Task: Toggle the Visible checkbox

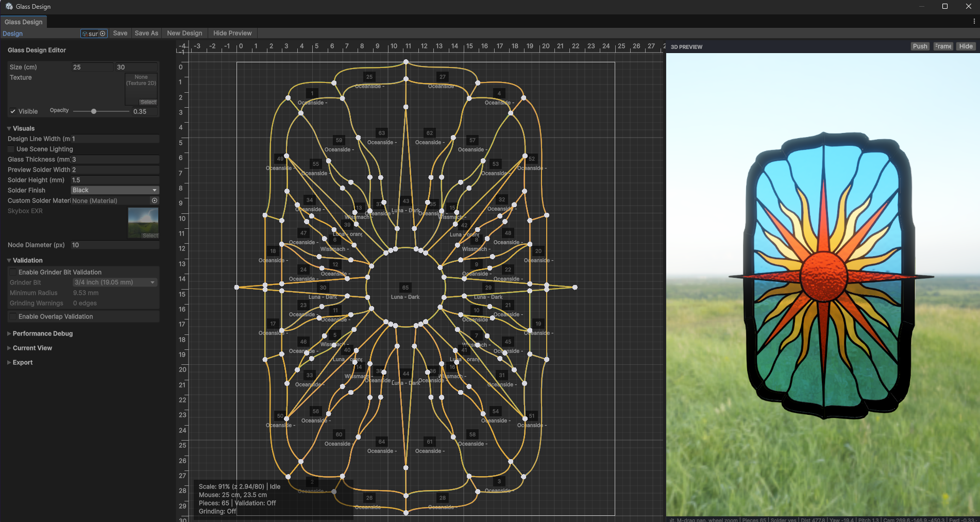Action: click(x=13, y=111)
